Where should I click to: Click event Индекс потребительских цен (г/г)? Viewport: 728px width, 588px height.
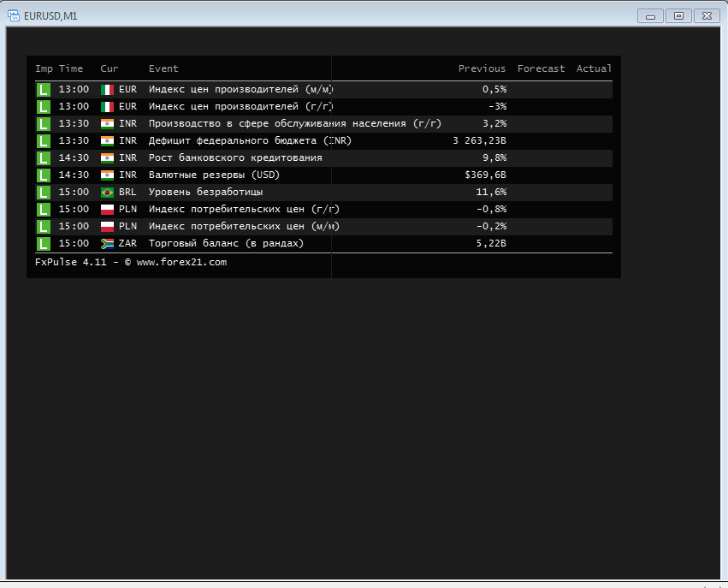[244, 209]
